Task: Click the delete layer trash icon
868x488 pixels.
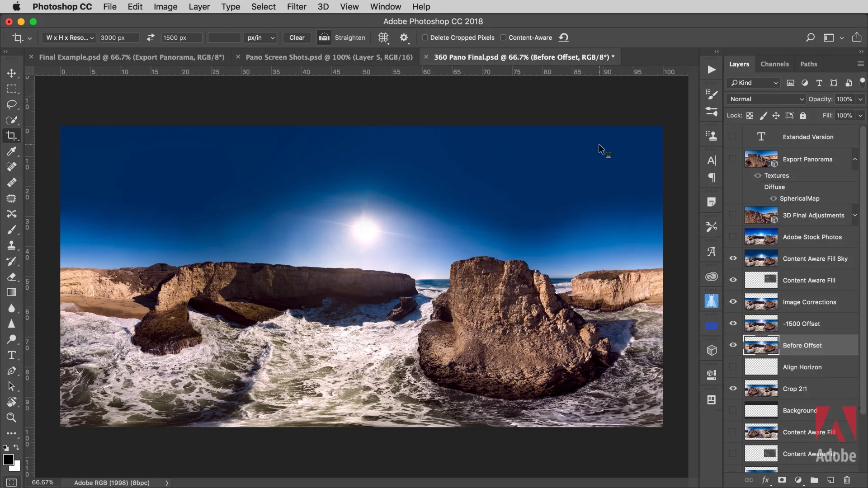Action: click(x=847, y=480)
